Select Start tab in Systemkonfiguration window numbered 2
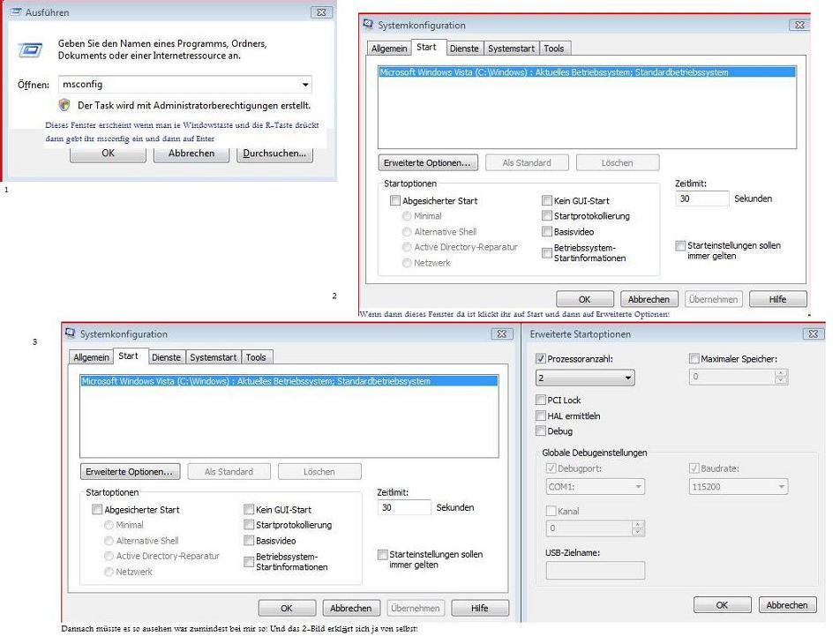Image resolution: width=840 pixels, height=644 pixels. coord(426,47)
